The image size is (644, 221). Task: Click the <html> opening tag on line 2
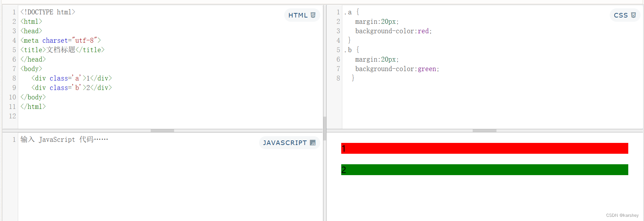[31, 21]
